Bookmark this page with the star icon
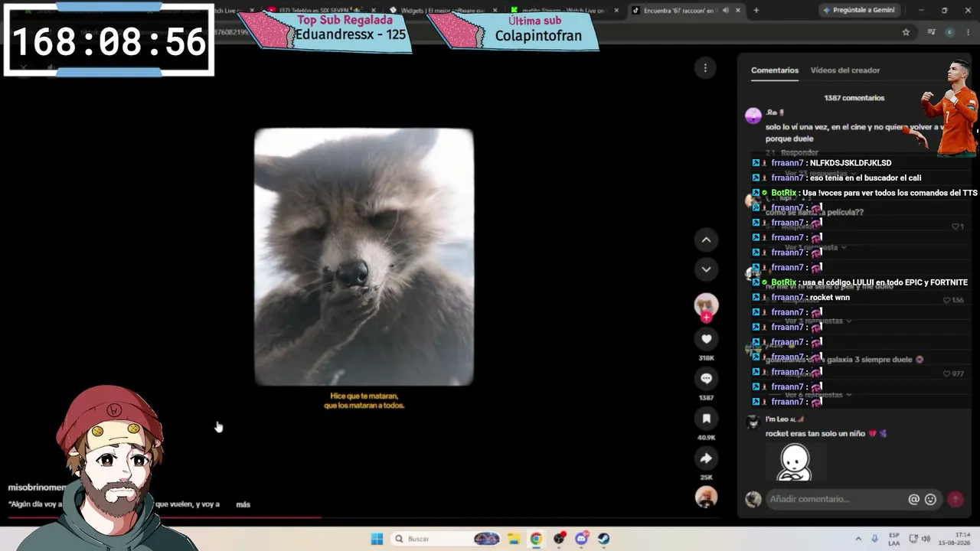This screenshot has height=551, width=980. pyautogui.click(x=906, y=32)
